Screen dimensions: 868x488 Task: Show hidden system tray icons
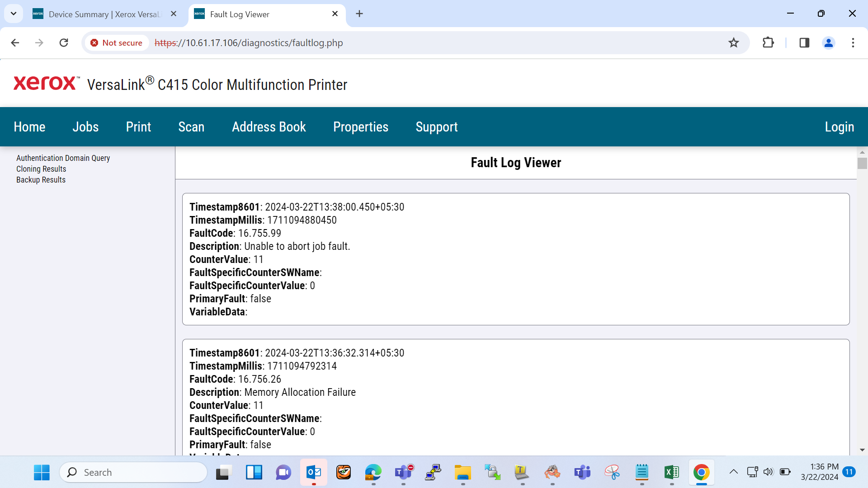click(x=733, y=472)
